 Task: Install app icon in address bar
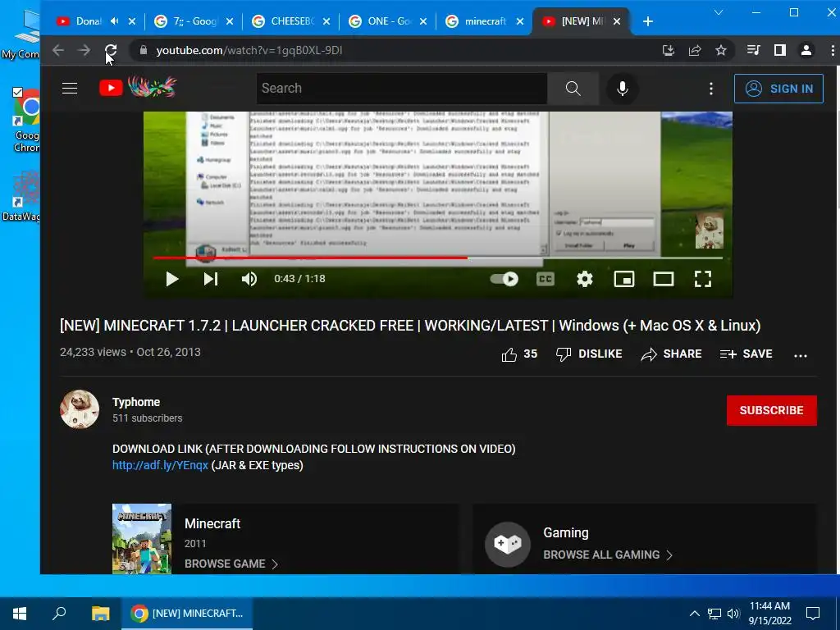[668, 50]
